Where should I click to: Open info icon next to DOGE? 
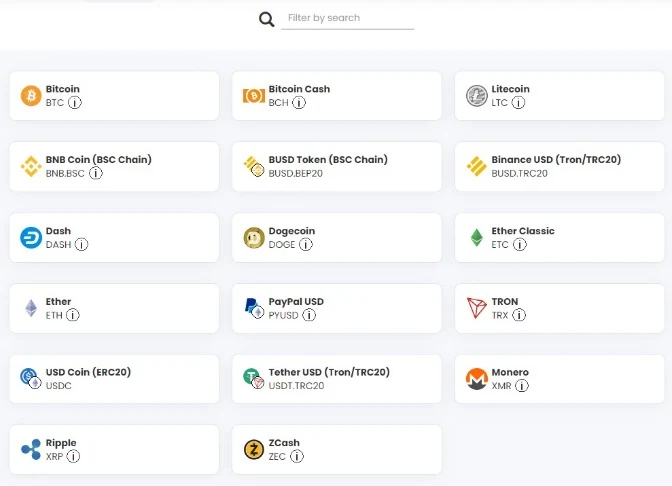tap(306, 244)
